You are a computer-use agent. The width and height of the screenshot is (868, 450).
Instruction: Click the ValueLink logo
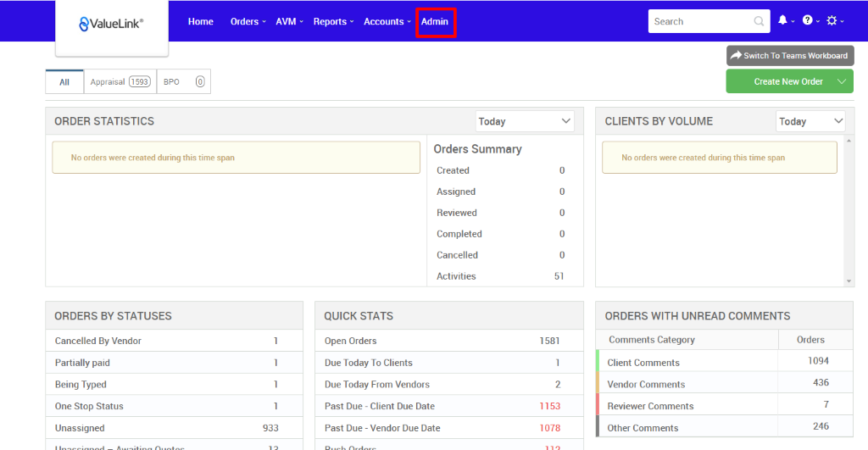tap(111, 24)
